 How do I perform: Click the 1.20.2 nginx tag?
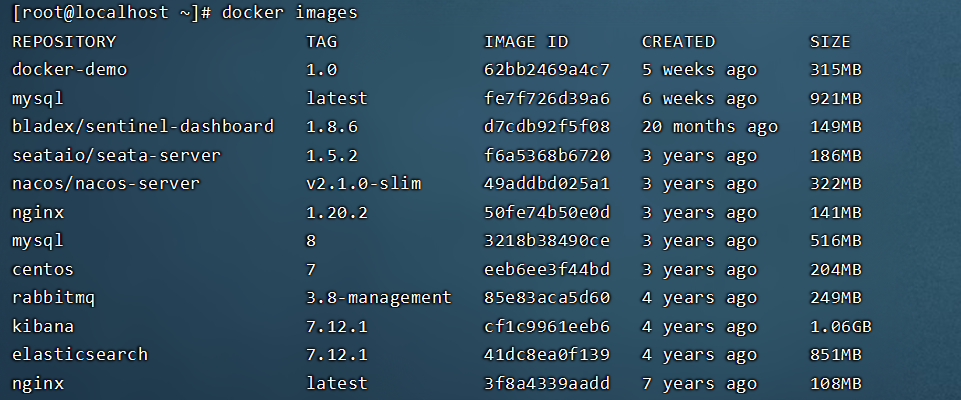337,213
